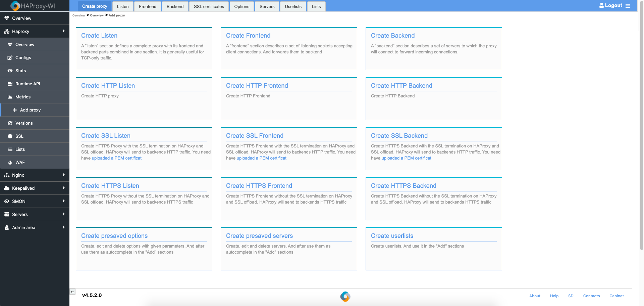Click PEM certificat link in SSL Listen card

coord(117,158)
